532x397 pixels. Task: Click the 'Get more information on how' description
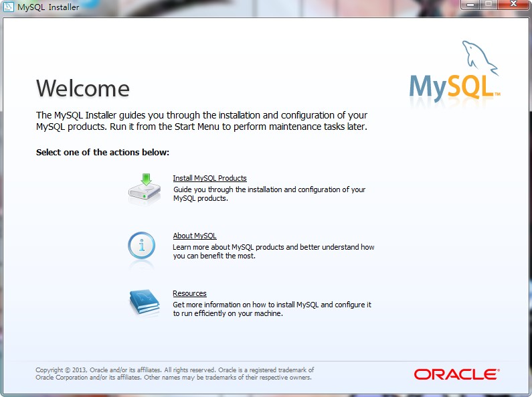272,309
